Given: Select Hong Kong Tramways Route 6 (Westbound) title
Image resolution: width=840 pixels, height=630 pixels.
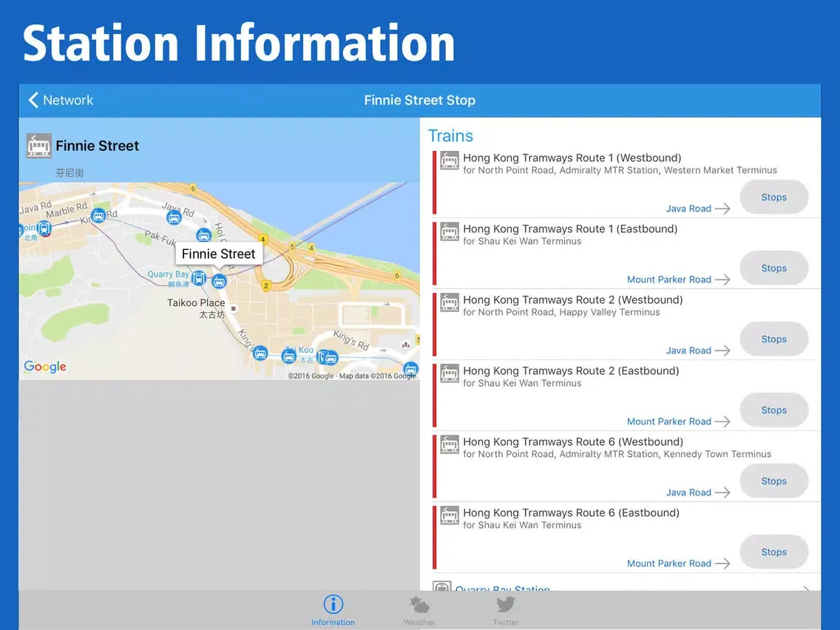Looking at the screenshot, I should (573, 442).
